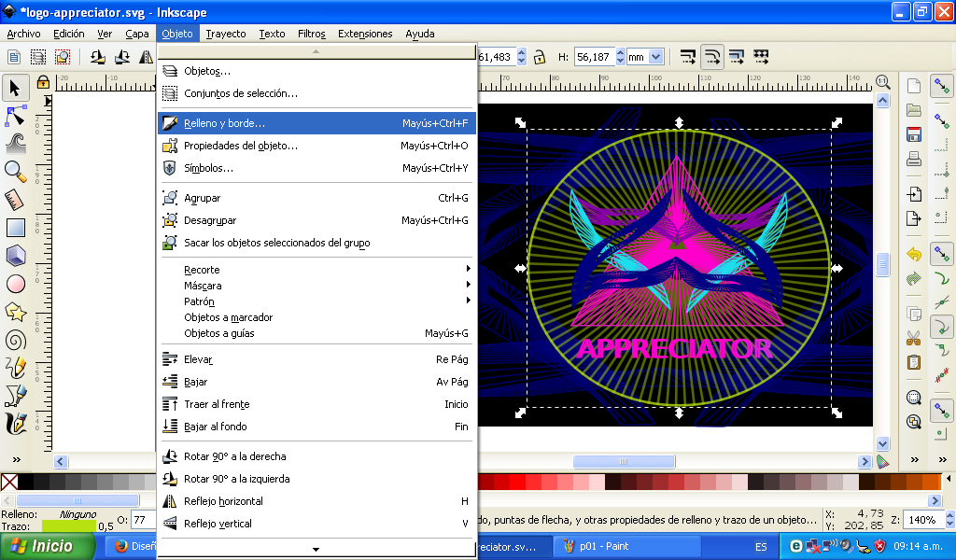The height and width of the screenshot is (560, 956).
Task: Click the green stroke color indicator
Action: tap(69, 525)
